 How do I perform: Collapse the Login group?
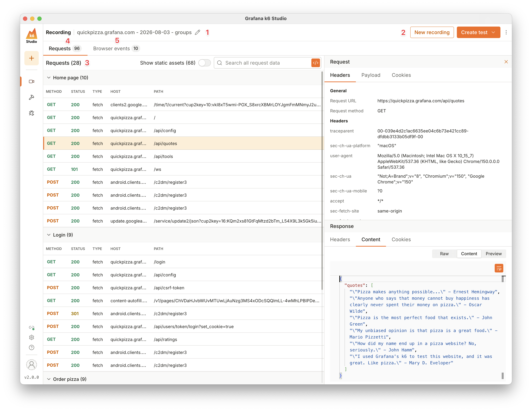tap(49, 235)
